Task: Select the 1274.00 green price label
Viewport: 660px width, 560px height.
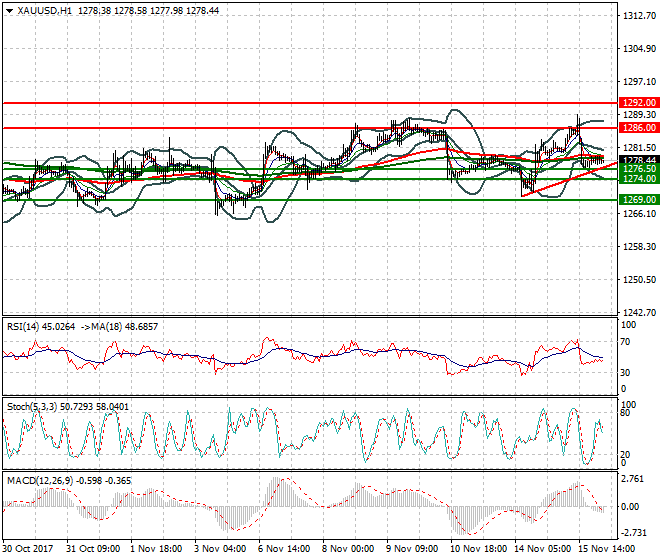Action: point(639,179)
